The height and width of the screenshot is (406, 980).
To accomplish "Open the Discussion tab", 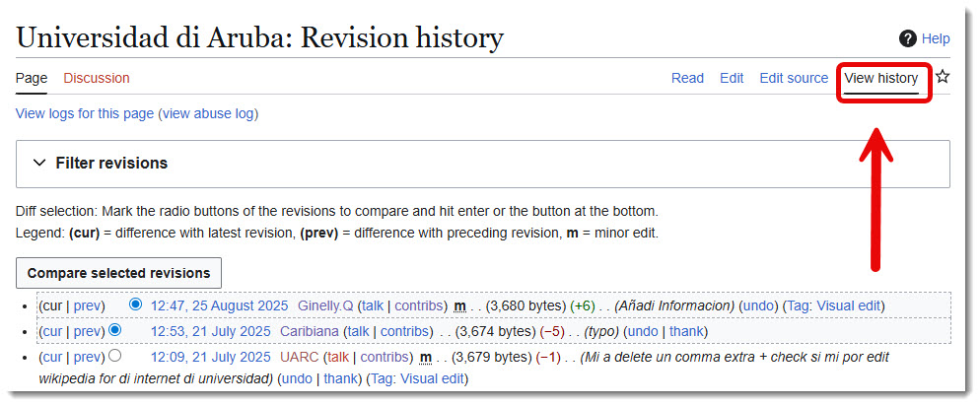I will pyautogui.click(x=97, y=78).
